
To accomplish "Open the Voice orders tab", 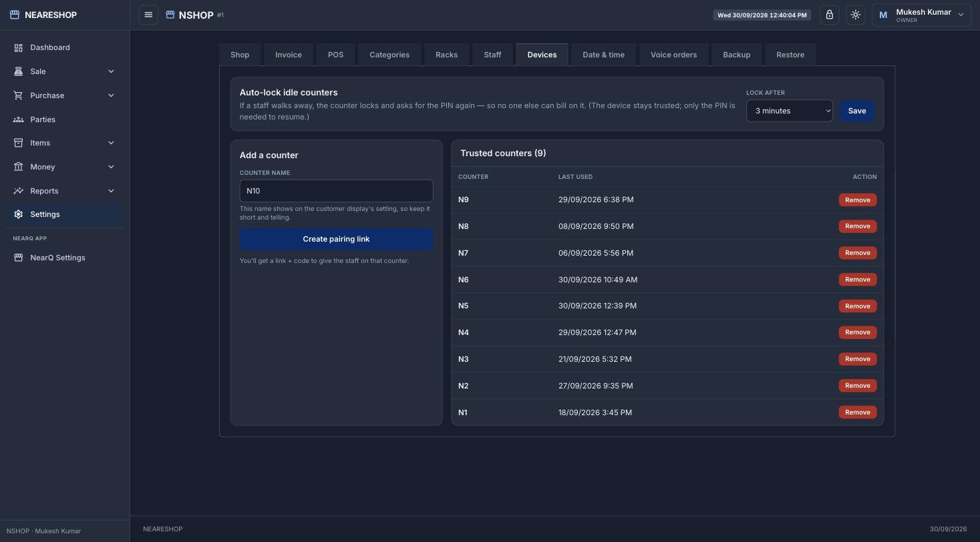I will (673, 55).
